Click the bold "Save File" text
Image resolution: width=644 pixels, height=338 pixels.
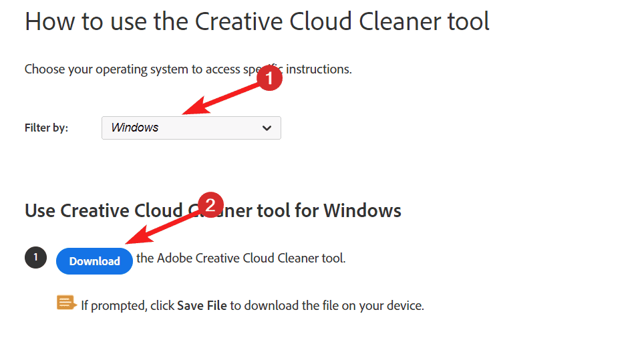pos(202,306)
